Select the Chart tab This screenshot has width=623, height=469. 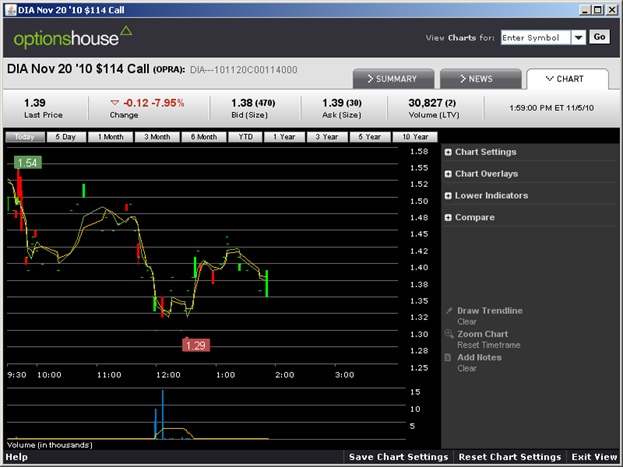point(567,79)
